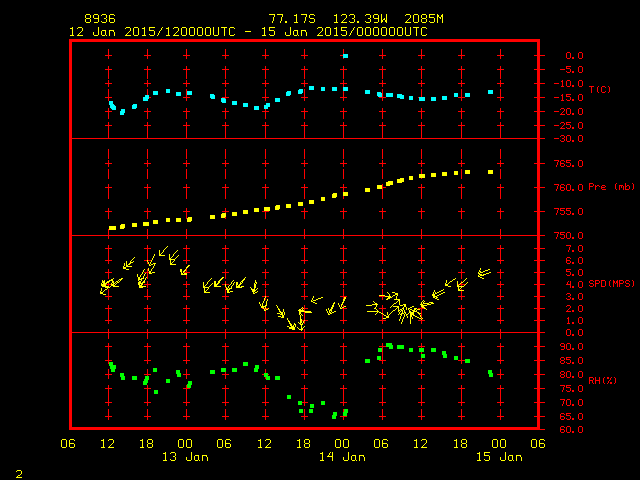Click the last green humidity point near 15 Jan
The height and width of the screenshot is (480, 640).
coord(491,373)
